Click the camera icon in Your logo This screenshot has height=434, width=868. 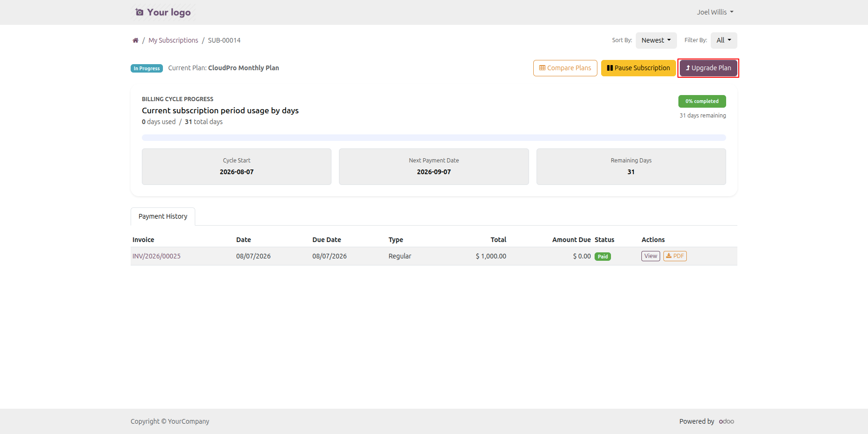[139, 12]
